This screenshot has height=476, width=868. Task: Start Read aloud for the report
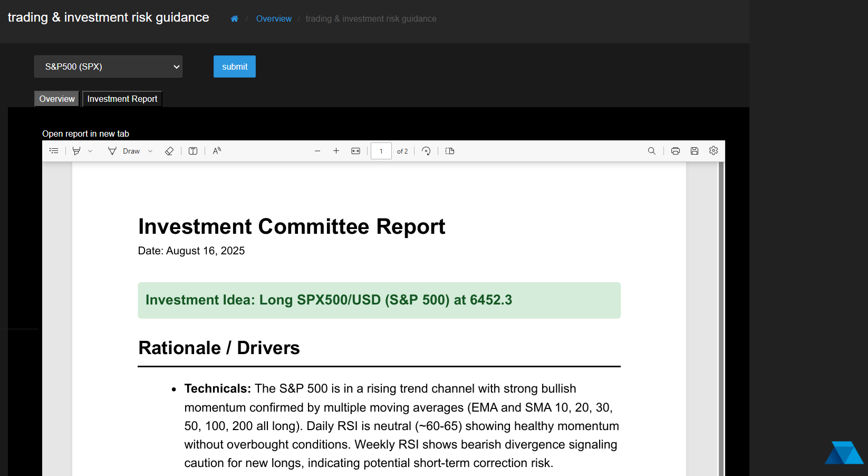coord(216,151)
